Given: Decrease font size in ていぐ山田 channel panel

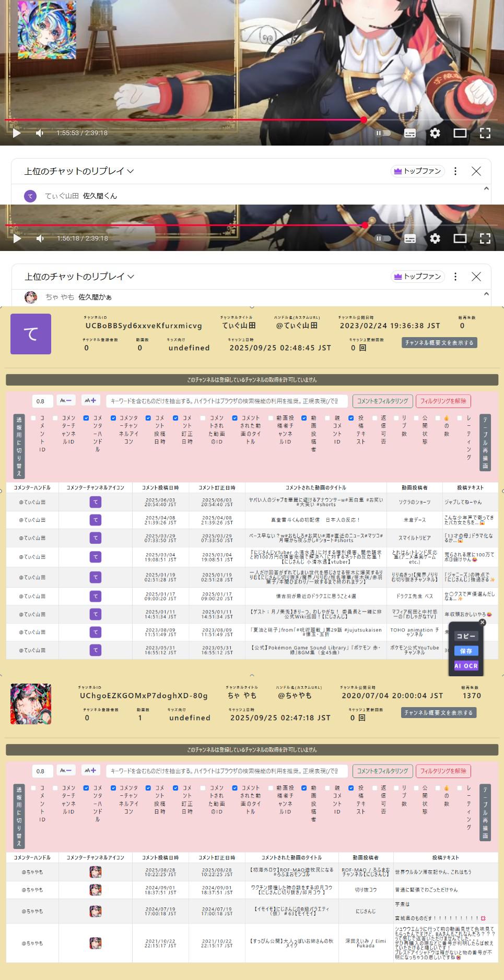Looking at the screenshot, I should [66, 401].
